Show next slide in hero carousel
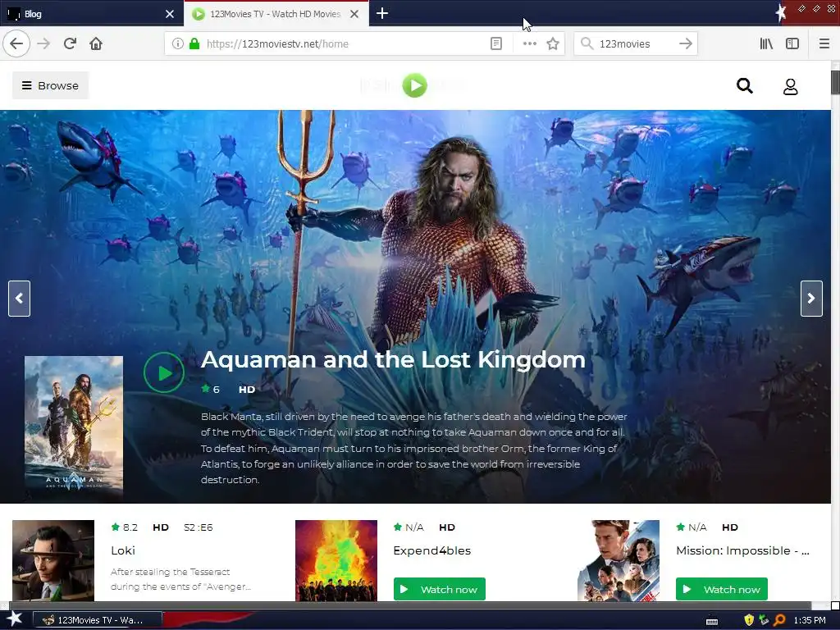The height and width of the screenshot is (630, 840). point(811,299)
